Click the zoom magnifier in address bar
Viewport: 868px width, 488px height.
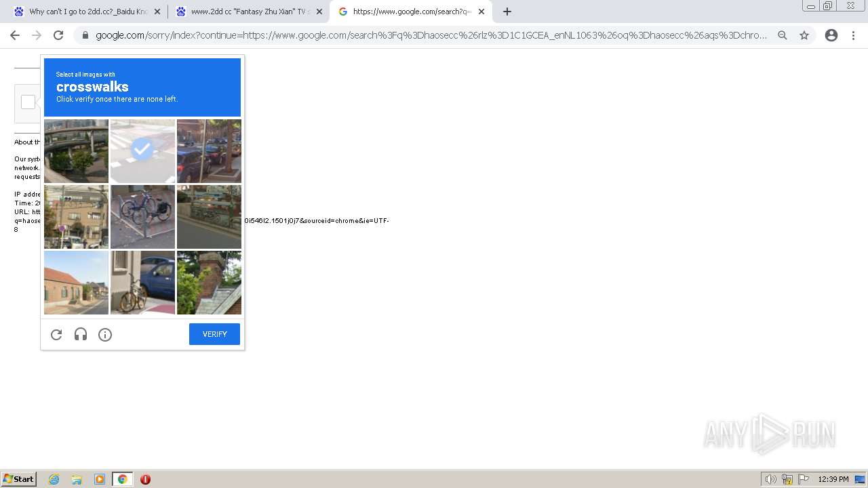[783, 35]
